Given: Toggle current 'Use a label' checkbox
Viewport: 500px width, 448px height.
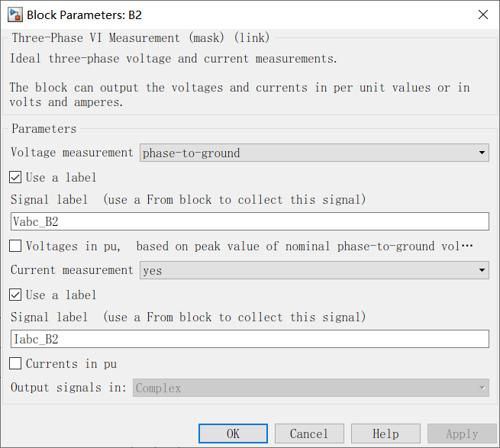Looking at the screenshot, I should [x=15, y=295].
